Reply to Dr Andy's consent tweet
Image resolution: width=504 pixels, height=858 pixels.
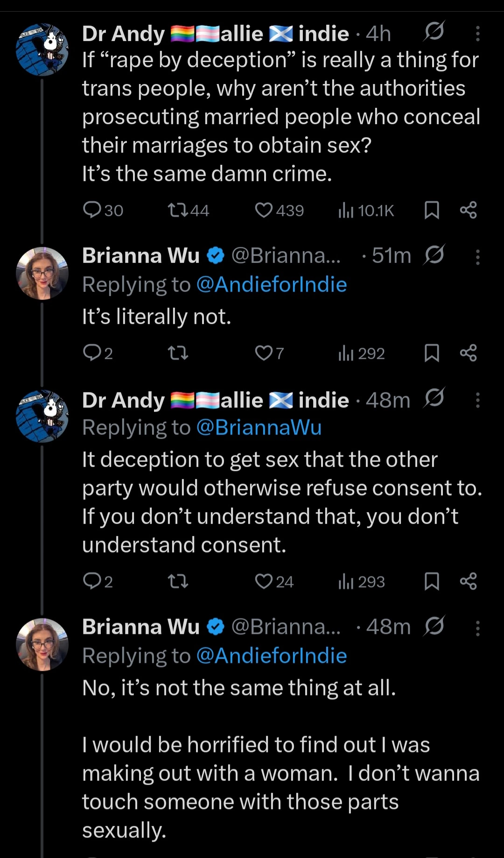click(92, 581)
